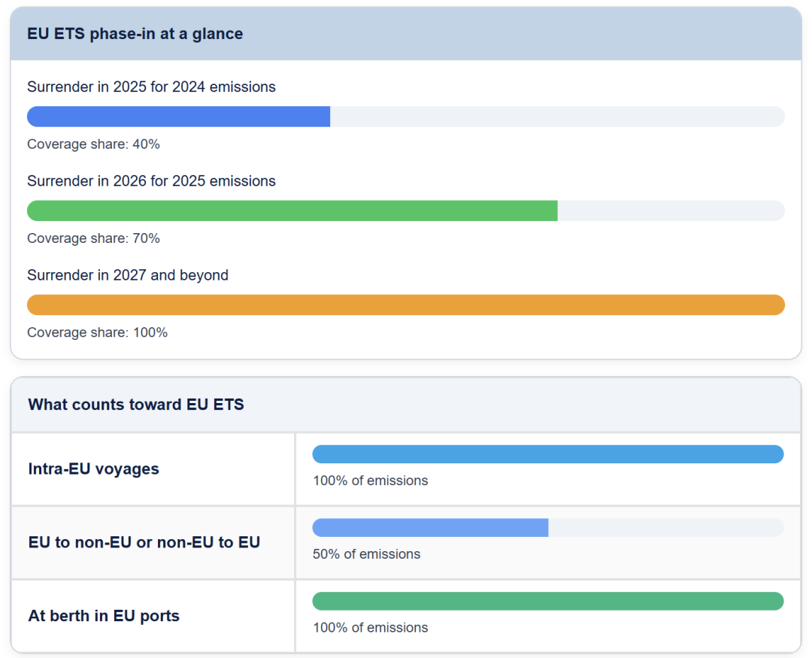Click the "EU ETS phase-in at a glance" header
Screen dimensions: 812x658
click(x=135, y=34)
